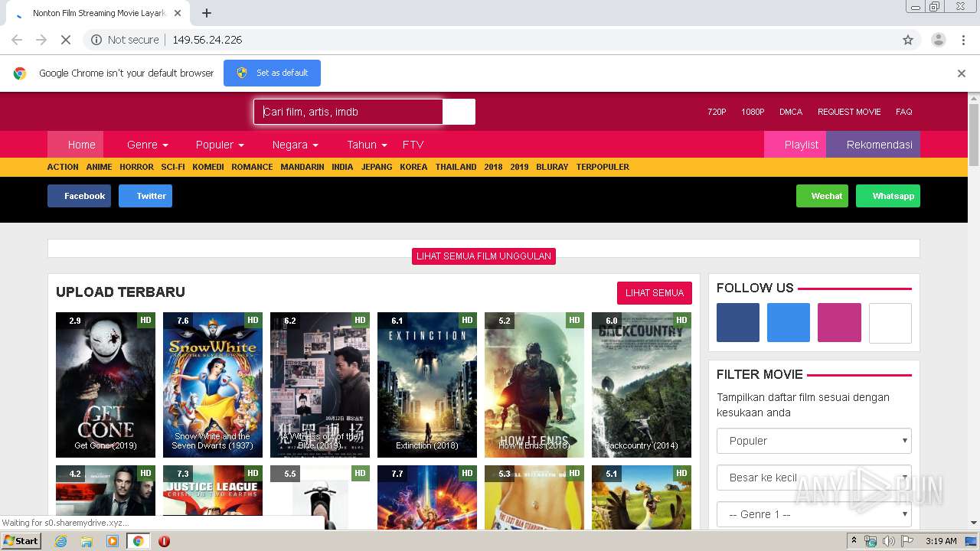Expand the Tahun dropdown menu
The height and width of the screenshot is (551, 980).
coord(367,145)
